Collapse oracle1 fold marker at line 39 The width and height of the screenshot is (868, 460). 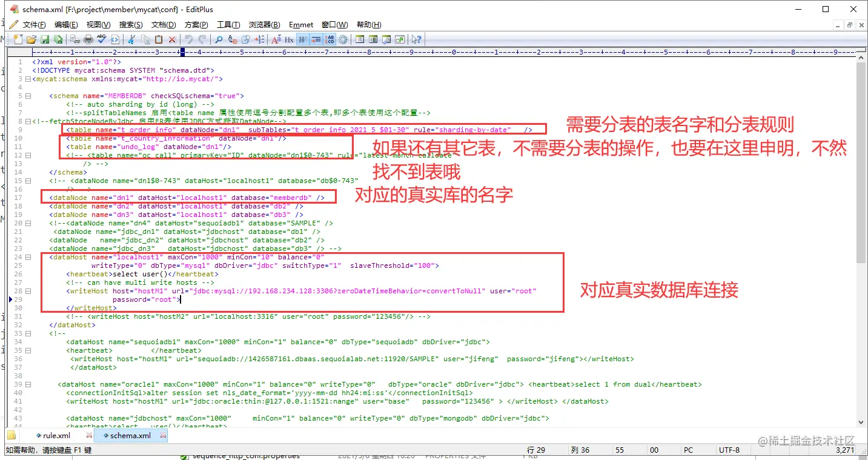(x=28, y=384)
